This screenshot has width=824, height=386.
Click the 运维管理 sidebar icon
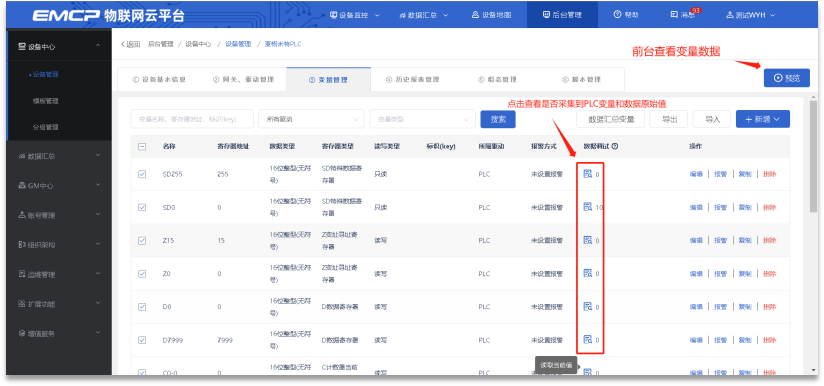coord(22,274)
